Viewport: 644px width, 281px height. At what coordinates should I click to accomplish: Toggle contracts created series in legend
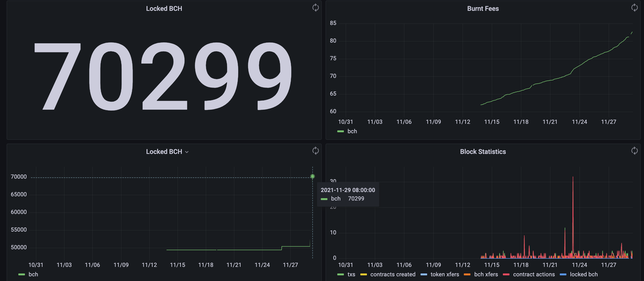393,274
